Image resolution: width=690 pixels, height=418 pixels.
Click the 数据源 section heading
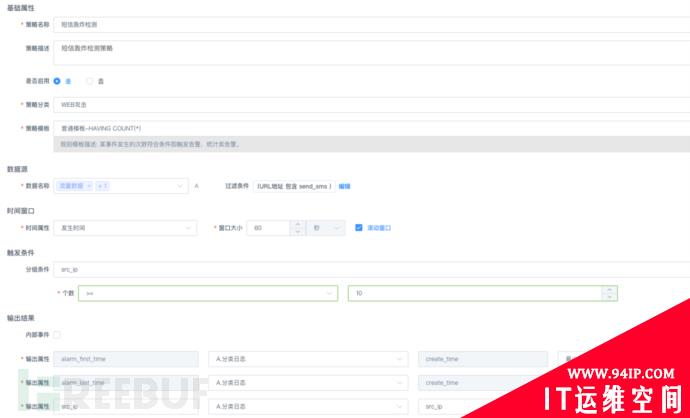click(17, 169)
